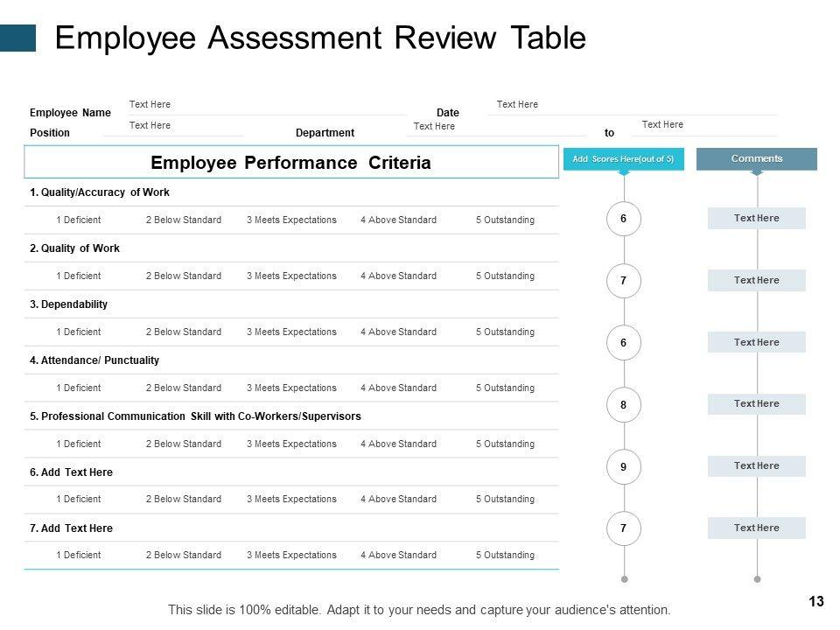
Task: Open the comment box beside score 8
Action: point(757,403)
